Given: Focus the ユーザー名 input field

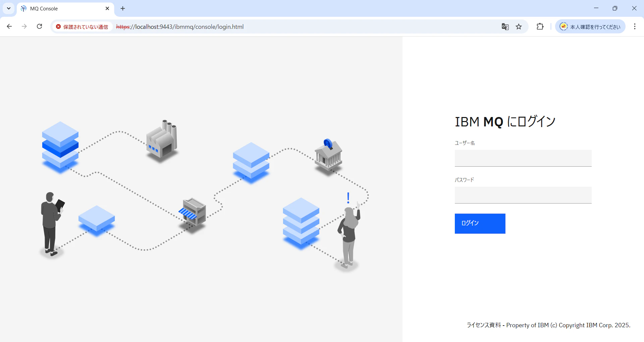Looking at the screenshot, I should [x=523, y=158].
